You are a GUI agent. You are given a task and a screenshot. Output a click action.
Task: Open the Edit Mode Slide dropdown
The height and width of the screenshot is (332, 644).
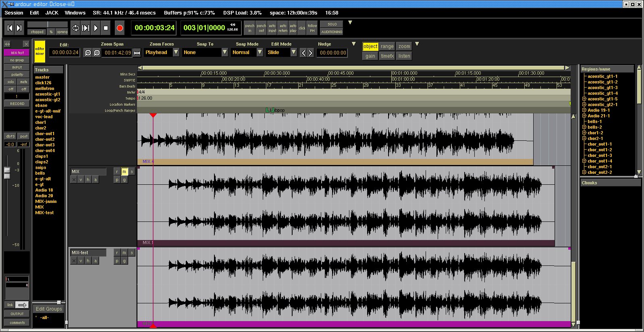(x=293, y=52)
